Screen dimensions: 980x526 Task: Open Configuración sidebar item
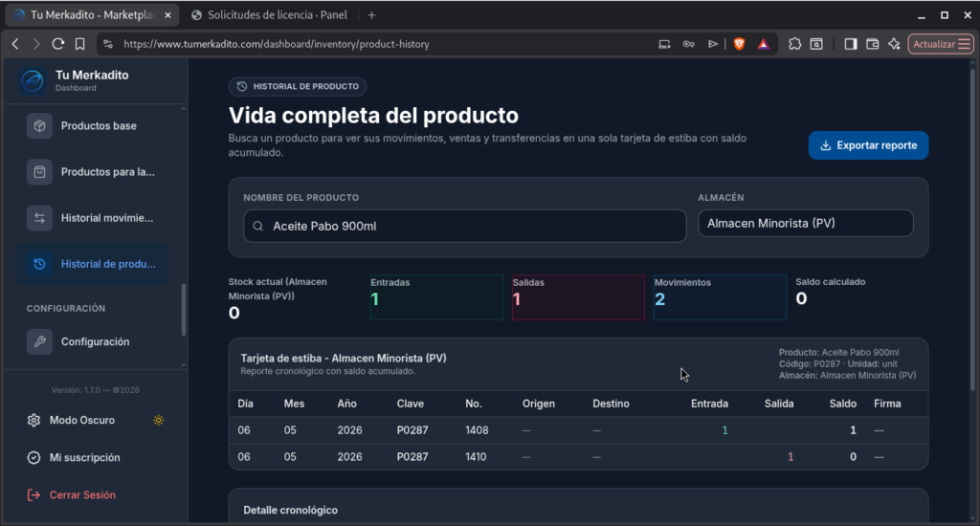click(x=93, y=341)
